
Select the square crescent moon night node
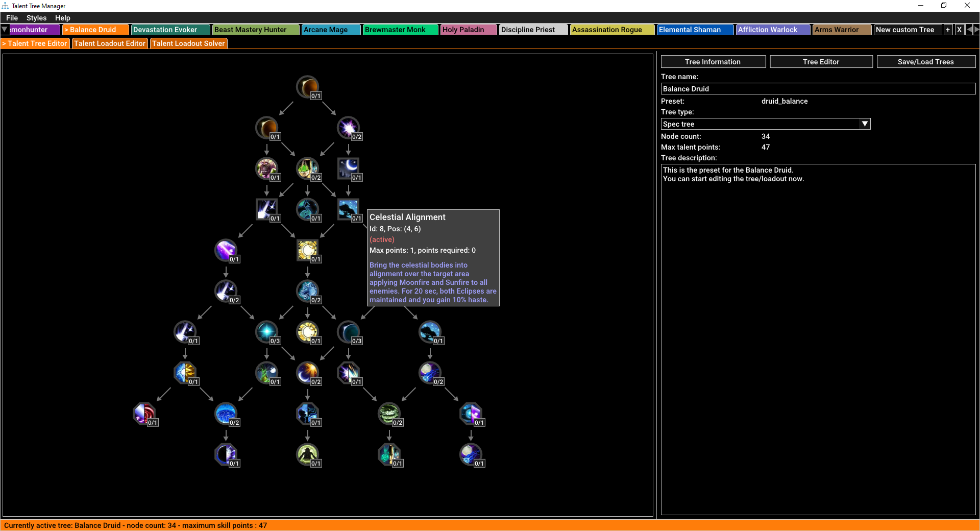tap(349, 168)
